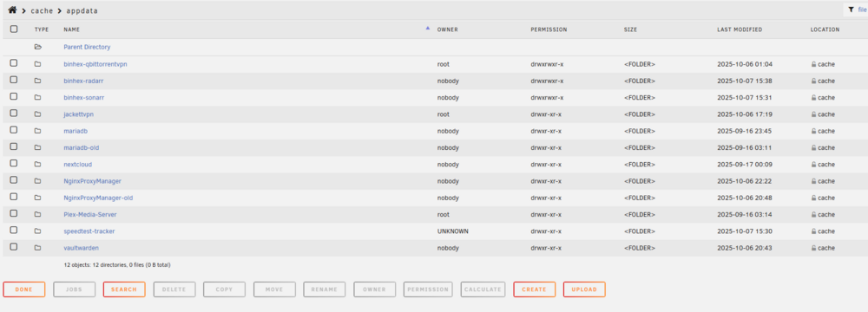868x312 pixels.
Task: Check the speedtest-tracker row checkbox
Action: coord(14,231)
